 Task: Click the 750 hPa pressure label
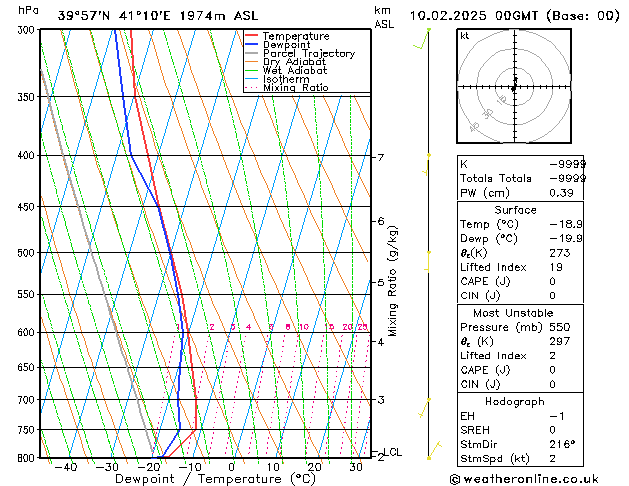(x=28, y=430)
